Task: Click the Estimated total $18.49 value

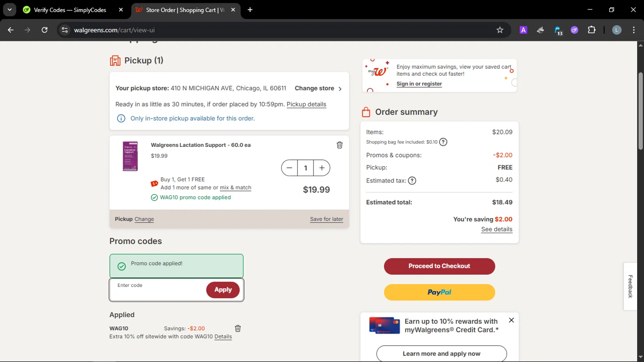Action: click(502, 202)
